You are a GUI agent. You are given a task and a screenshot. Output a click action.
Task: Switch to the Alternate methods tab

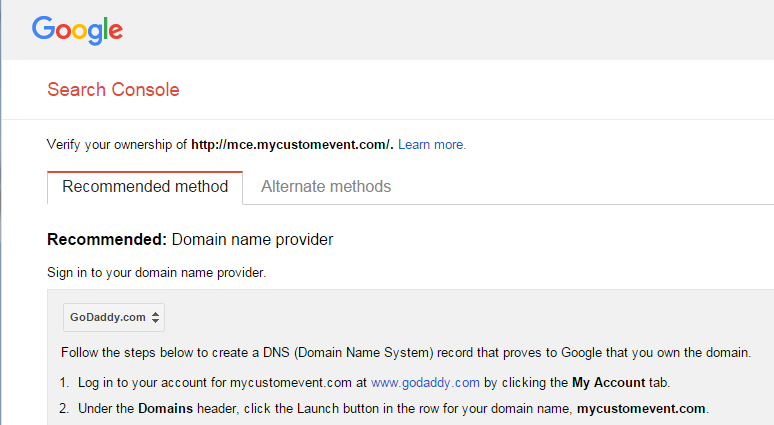[326, 187]
